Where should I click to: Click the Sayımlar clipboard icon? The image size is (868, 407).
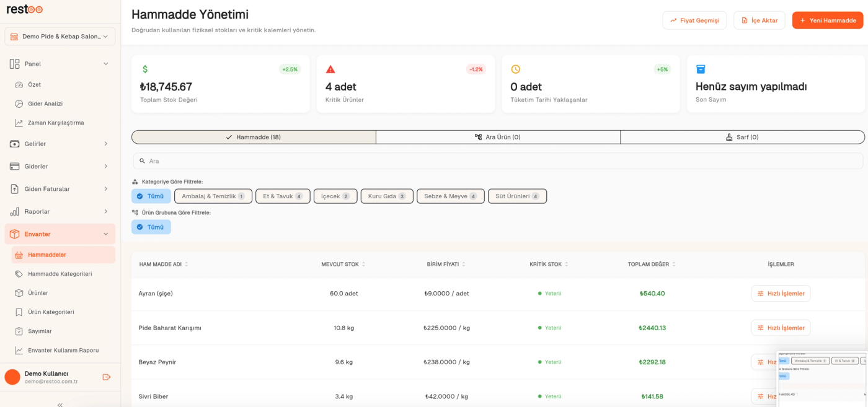pyautogui.click(x=19, y=331)
